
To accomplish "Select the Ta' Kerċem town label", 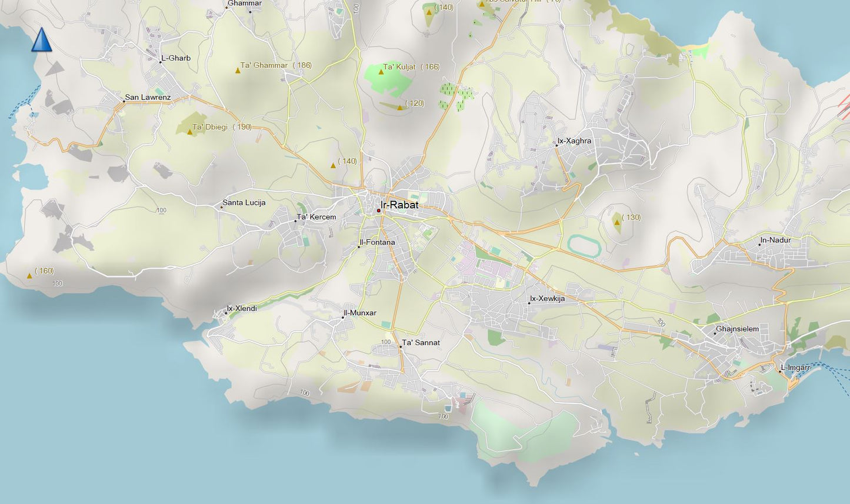I will point(316,217).
